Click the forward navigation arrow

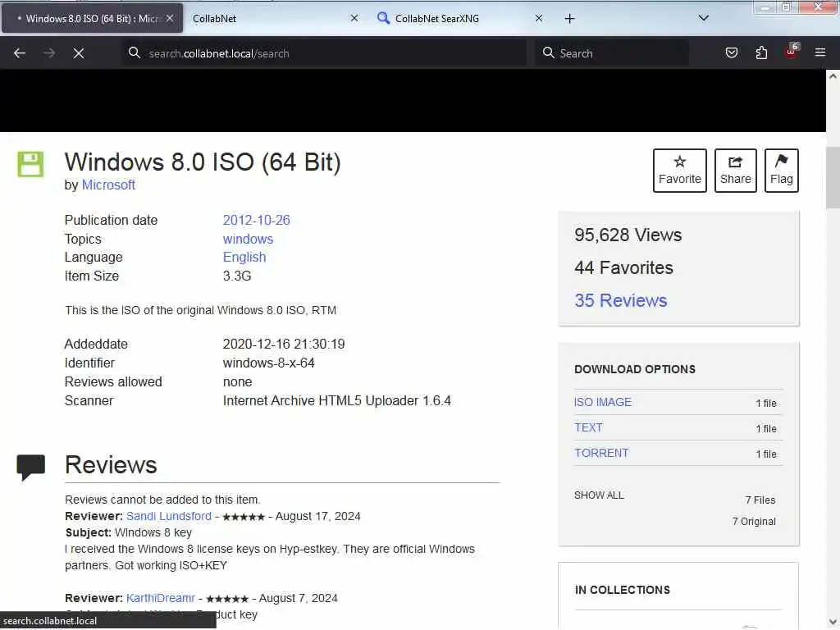click(x=48, y=53)
